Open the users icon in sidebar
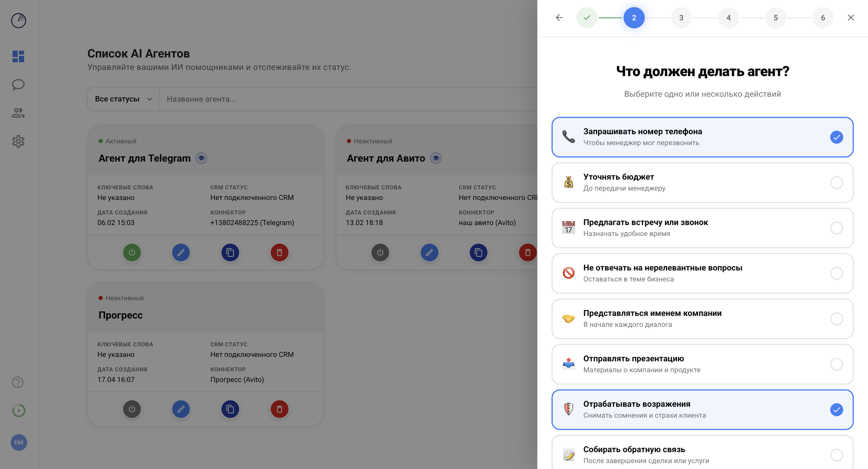Screen dimensions: 868x469 18,113
